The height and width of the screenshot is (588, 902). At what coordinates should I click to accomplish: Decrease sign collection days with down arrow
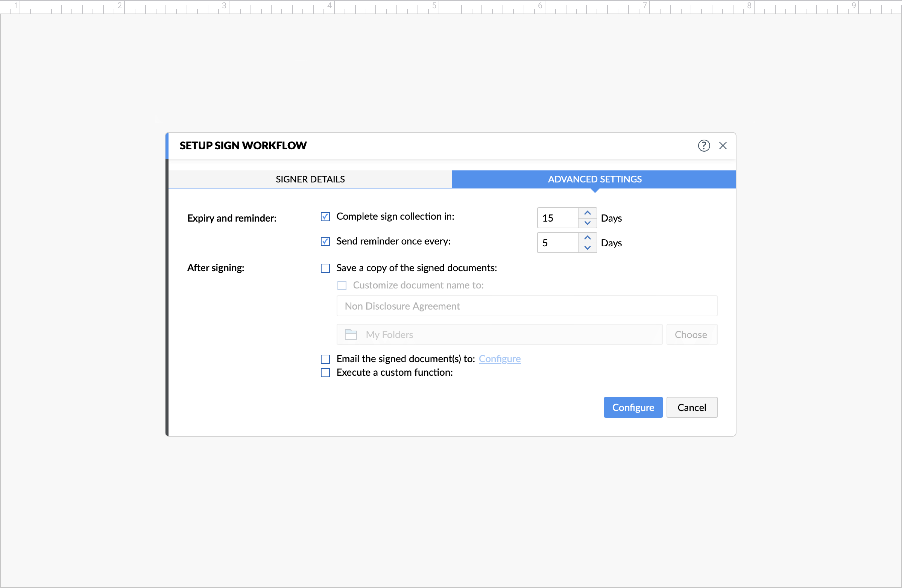(588, 223)
